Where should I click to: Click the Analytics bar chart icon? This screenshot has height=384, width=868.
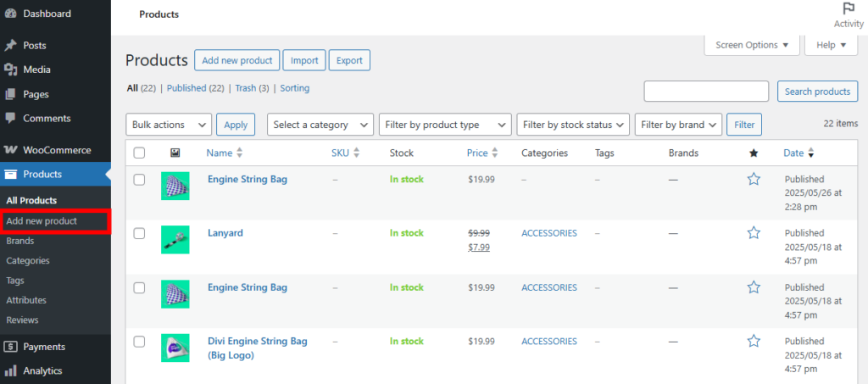[x=11, y=370]
